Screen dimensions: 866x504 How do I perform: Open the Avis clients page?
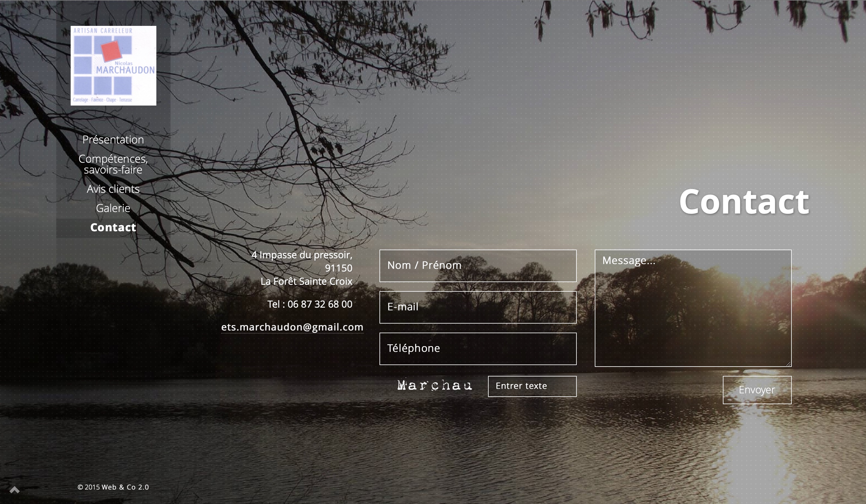pyautogui.click(x=113, y=189)
